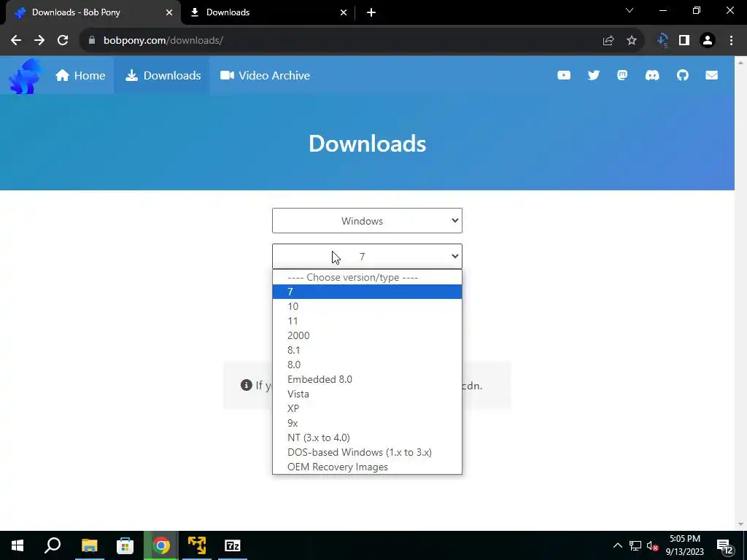Click the version dropdown showing 7
747x560 pixels.
[x=367, y=257]
